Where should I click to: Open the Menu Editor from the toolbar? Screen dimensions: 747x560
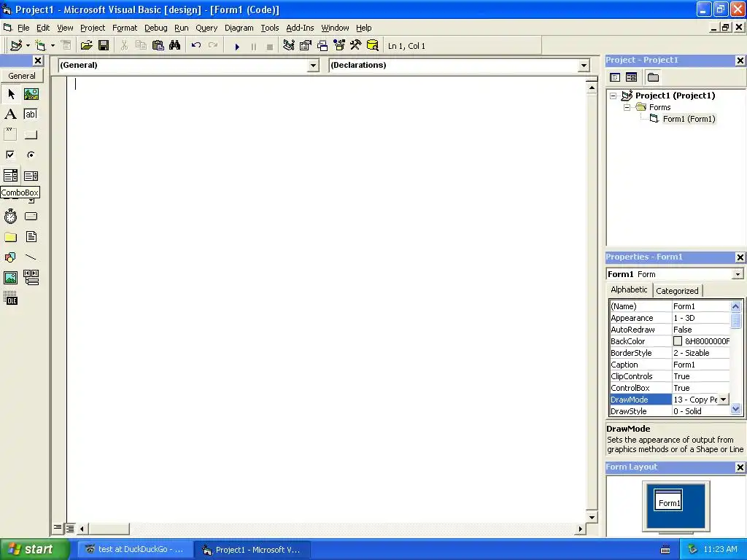(66, 46)
